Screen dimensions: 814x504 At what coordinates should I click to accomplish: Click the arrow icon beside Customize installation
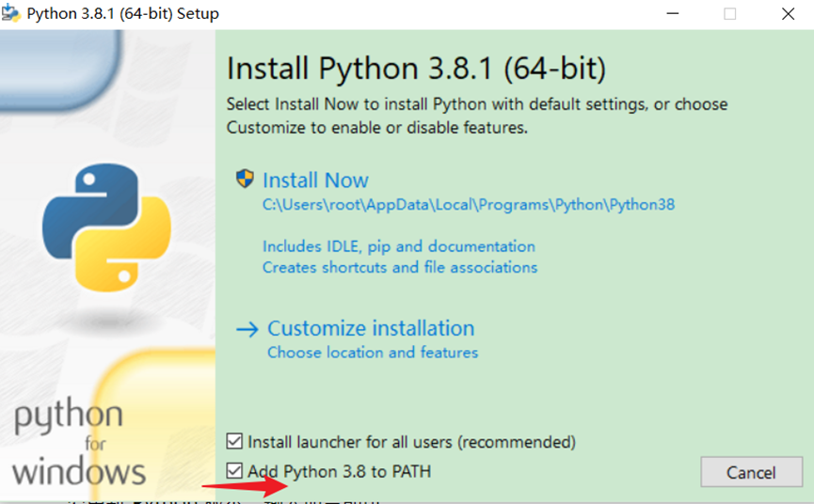tap(247, 329)
